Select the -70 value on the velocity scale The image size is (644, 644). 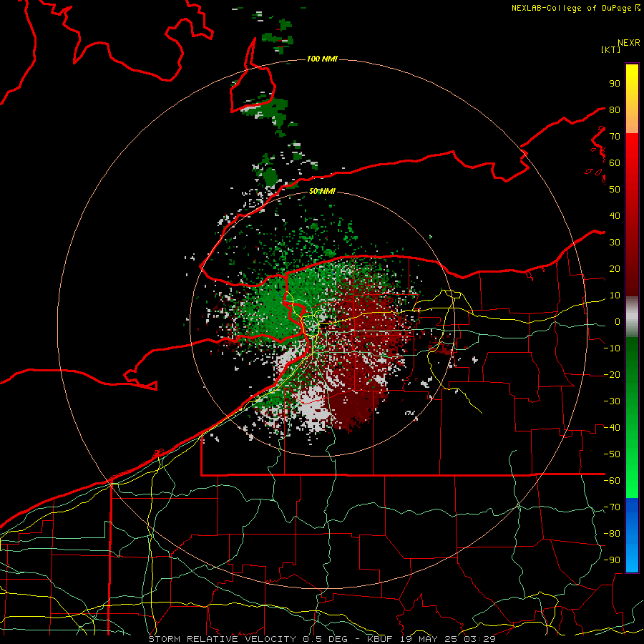[612, 507]
